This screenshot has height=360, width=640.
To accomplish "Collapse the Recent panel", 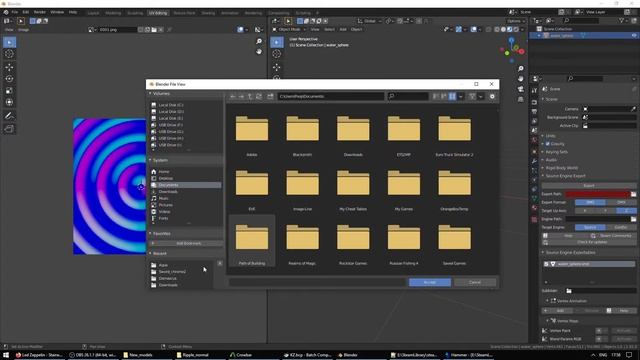I will pyautogui.click(x=150, y=253).
